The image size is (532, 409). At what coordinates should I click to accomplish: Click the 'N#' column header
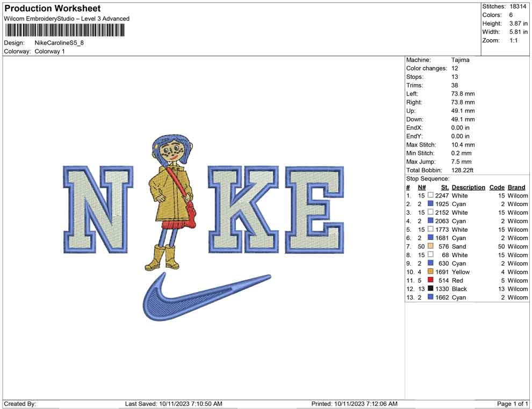point(422,187)
